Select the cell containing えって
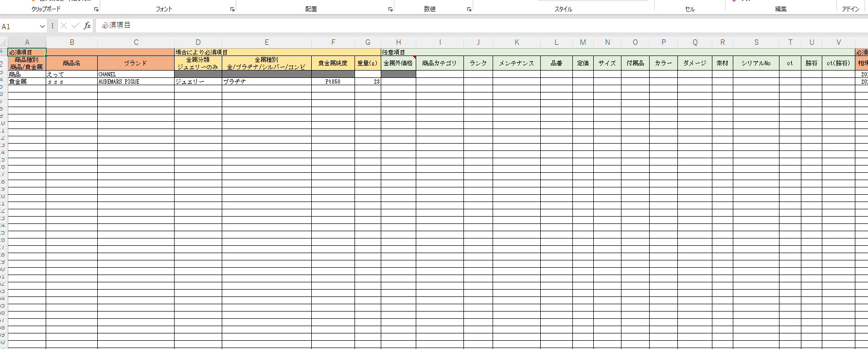The width and height of the screenshot is (868, 349). tap(72, 74)
